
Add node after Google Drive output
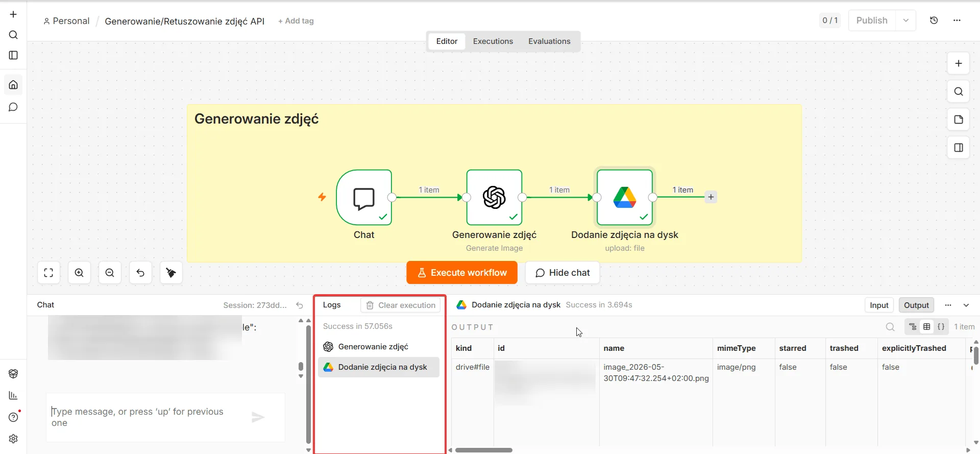tap(711, 197)
